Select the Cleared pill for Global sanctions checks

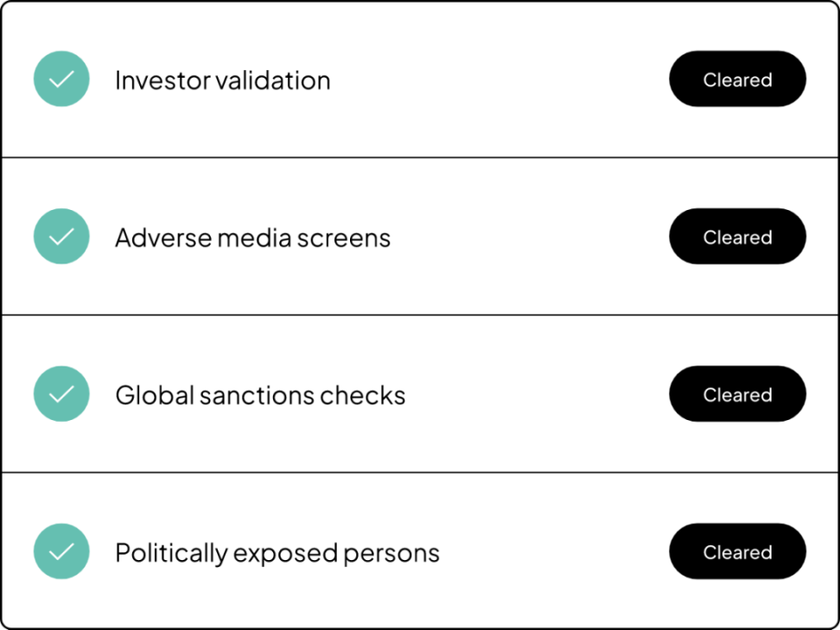coord(737,394)
